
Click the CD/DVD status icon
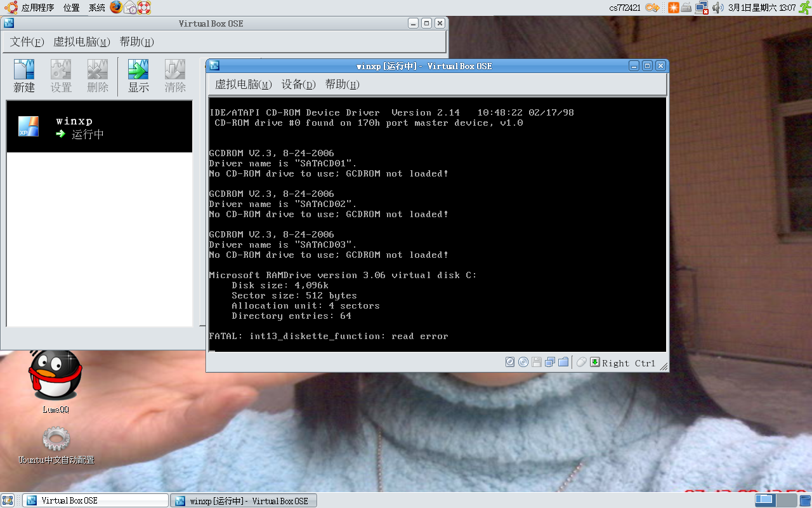pyautogui.click(x=523, y=362)
